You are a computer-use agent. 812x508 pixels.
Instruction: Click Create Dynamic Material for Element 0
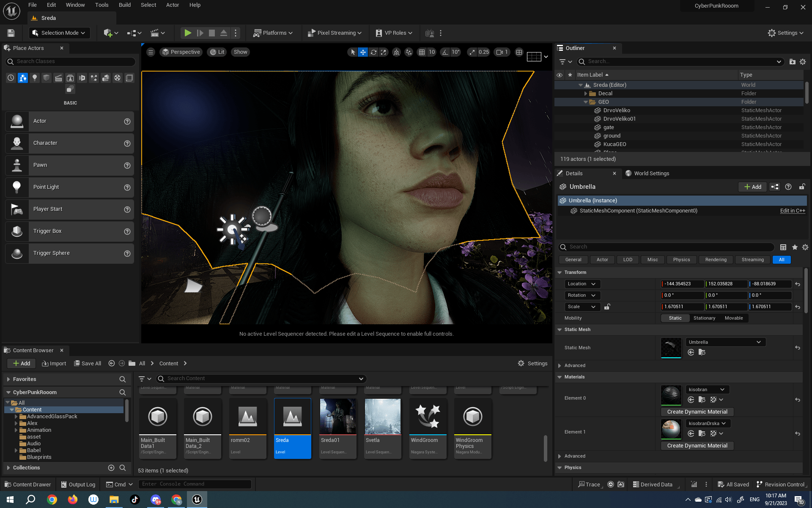697,412
